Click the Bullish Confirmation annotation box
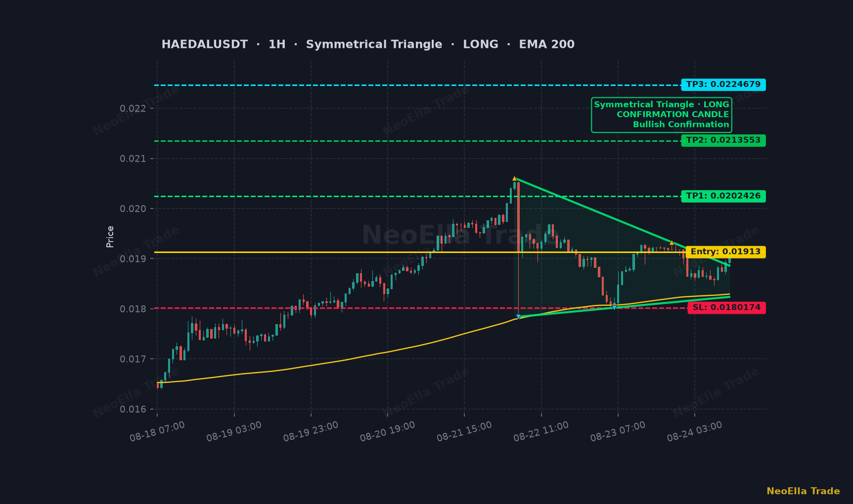The height and width of the screenshot is (504, 853). (x=662, y=115)
